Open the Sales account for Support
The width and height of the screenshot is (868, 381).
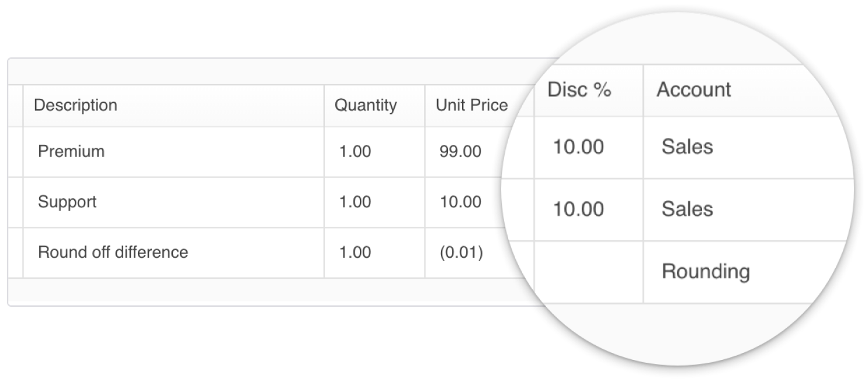point(687,209)
